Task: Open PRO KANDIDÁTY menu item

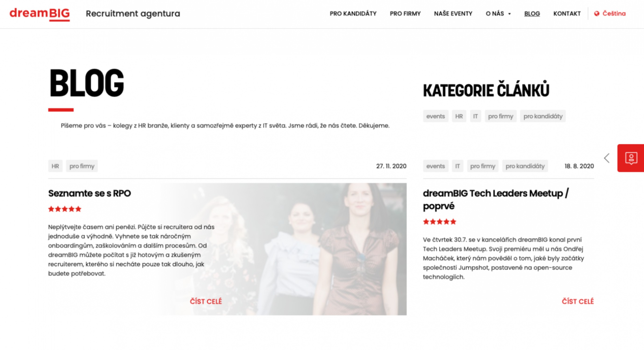Action: pos(353,14)
